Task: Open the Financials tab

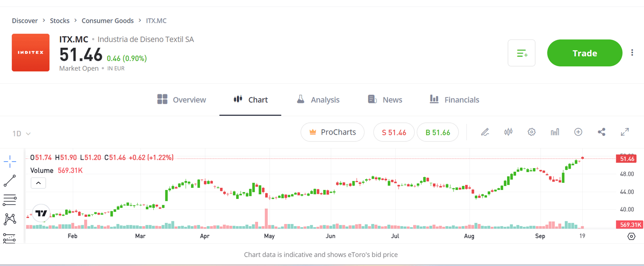Action: 454,99
